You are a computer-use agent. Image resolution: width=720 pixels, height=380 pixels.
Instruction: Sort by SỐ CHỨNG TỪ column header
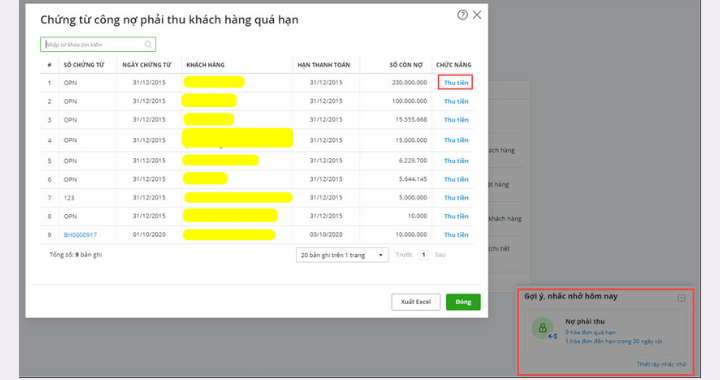click(84, 65)
